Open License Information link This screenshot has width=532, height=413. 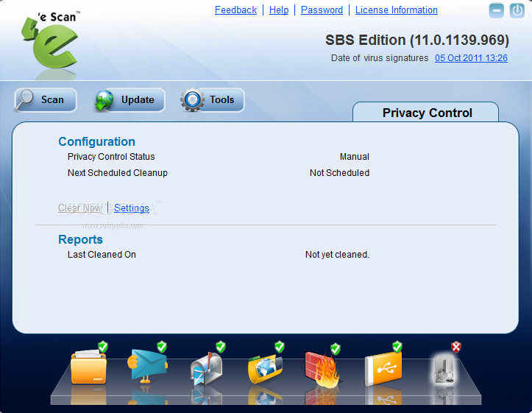397,10
